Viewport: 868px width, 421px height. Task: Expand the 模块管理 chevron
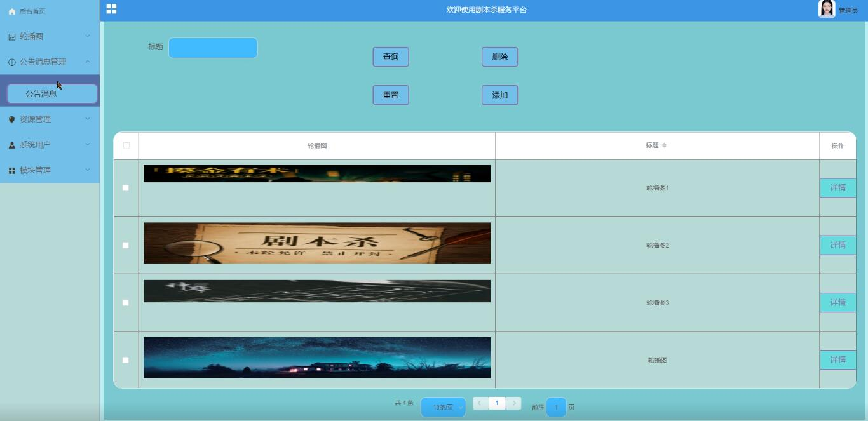pyautogui.click(x=88, y=170)
